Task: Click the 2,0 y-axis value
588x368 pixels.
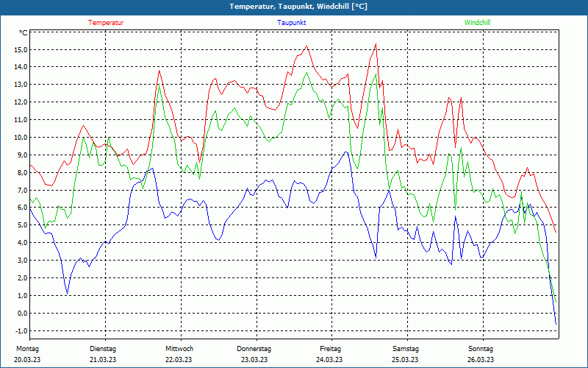Action: pos(22,278)
